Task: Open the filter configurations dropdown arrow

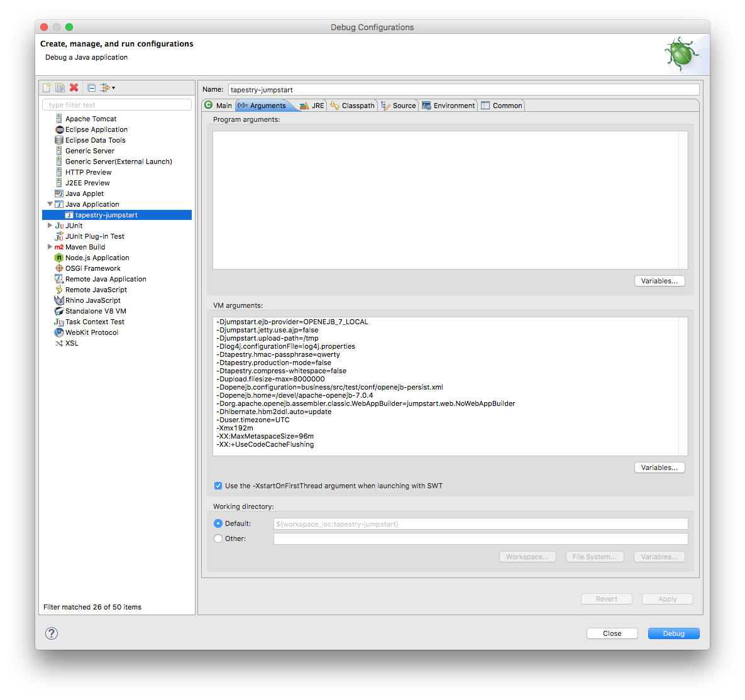Action: pos(114,88)
